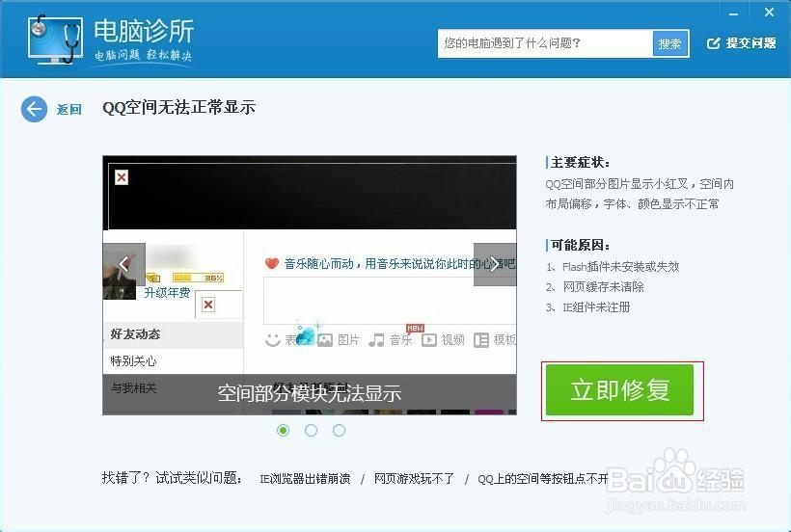Click the 可能原因 heading
This screenshot has width=791, height=532.
click(x=581, y=246)
